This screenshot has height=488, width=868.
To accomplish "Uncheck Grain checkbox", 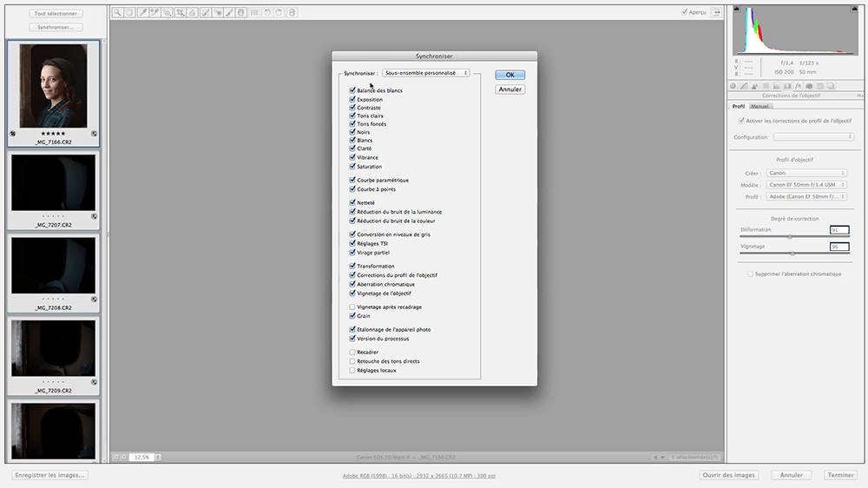I will (x=352, y=316).
